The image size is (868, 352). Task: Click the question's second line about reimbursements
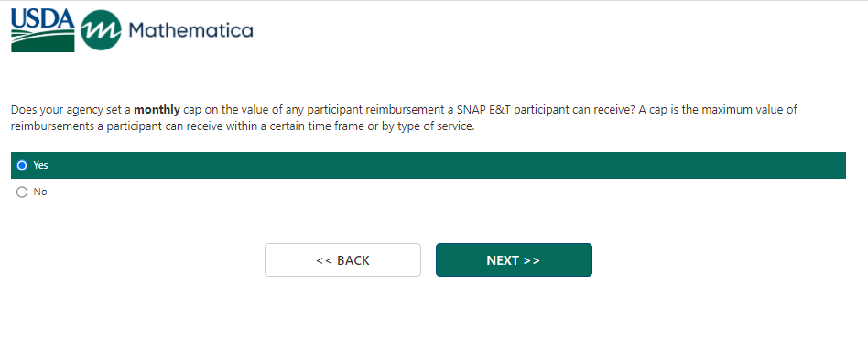pos(243,126)
